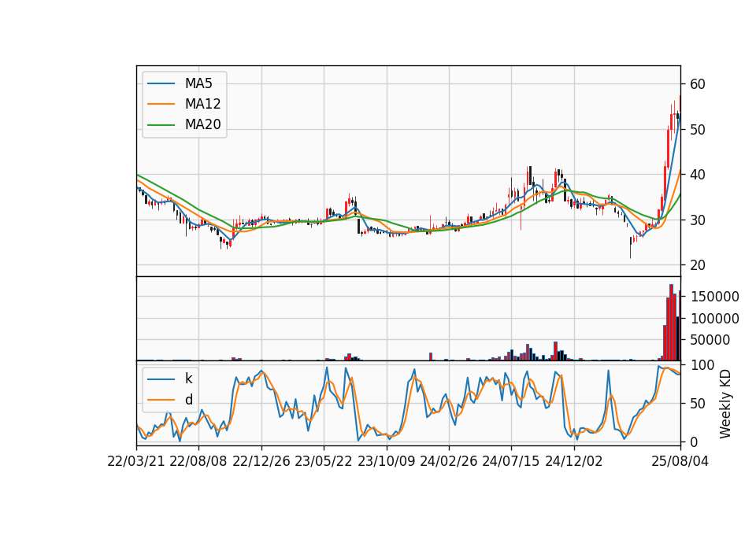756x543 pixels.
Task: Click the MA20 legend label
Action: pyautogui.click(x=202, y=124)
